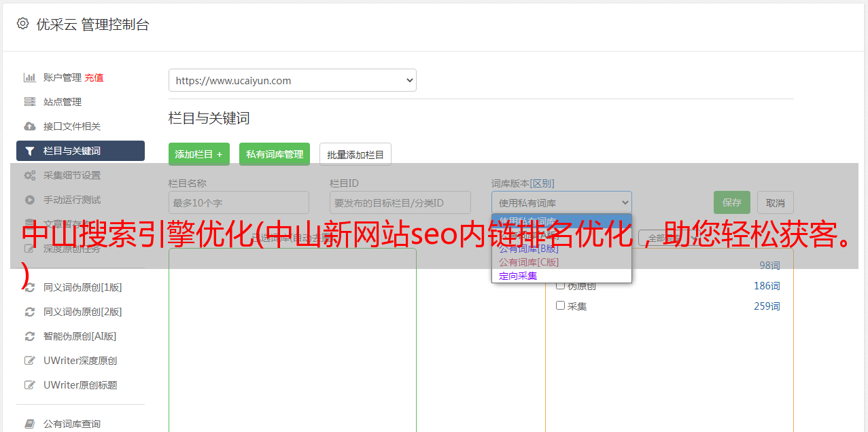Viewport: 868px width, 432px height.
Task: Click the 取消 button
Action: click(x=776, y=202)
